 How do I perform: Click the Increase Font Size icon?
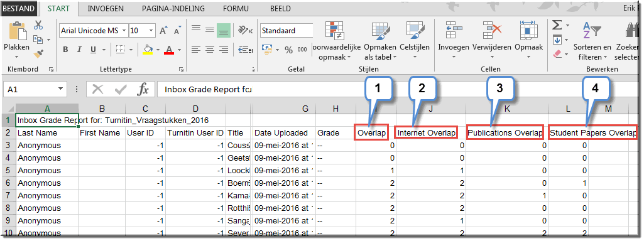tap(163, 31)
